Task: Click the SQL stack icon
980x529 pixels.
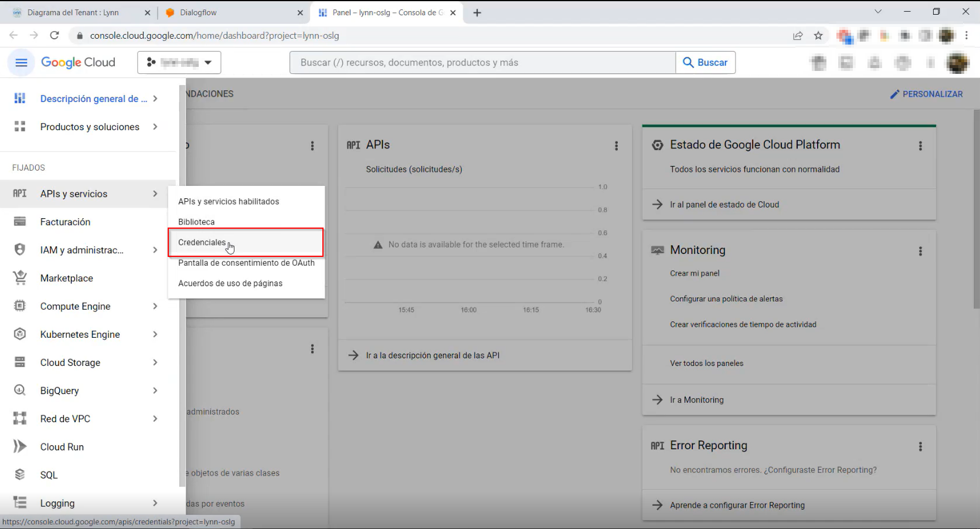Action: [x=20, y=475]
